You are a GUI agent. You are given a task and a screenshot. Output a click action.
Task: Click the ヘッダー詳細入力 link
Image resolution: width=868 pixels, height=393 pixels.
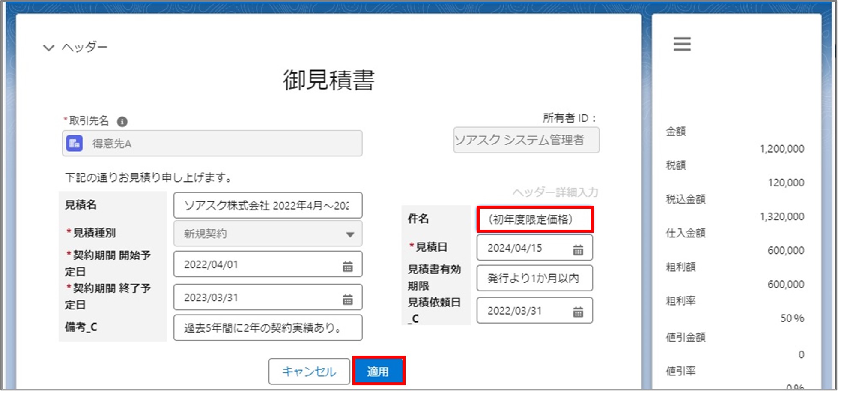click(x=555, y=192)
